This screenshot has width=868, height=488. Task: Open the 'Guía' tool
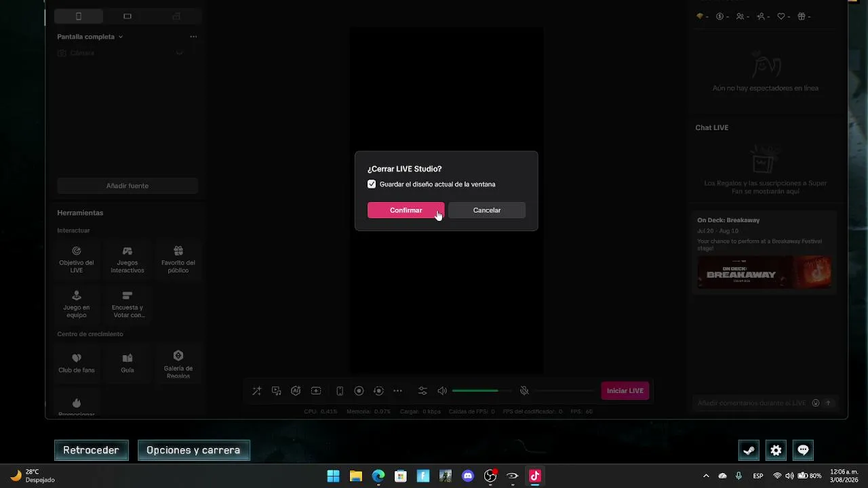(127, 363)
